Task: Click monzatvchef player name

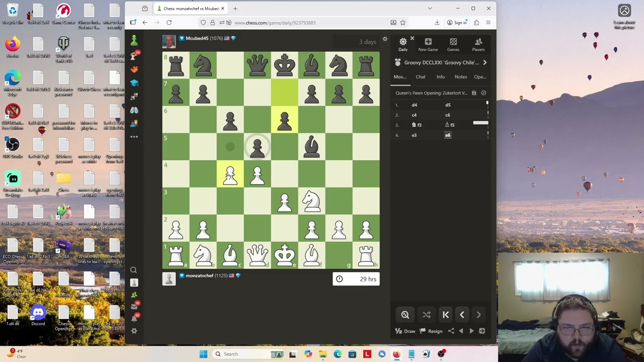Action: pos(199,276)
